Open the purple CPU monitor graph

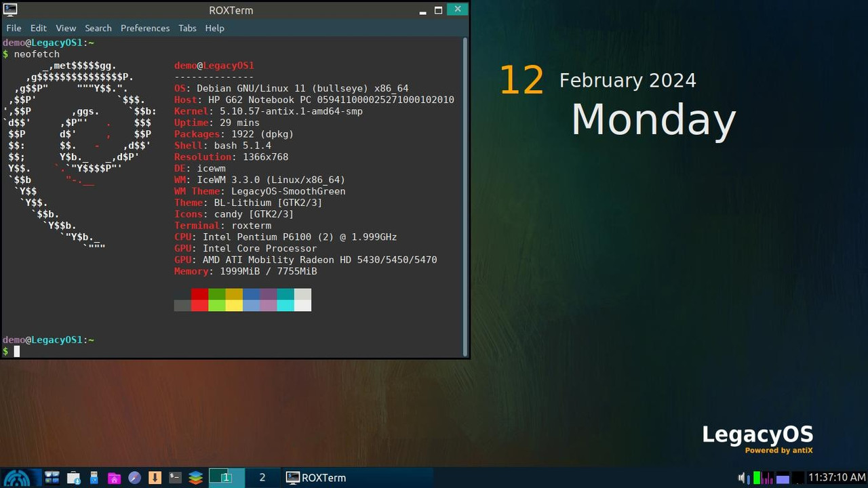[768, 478]
